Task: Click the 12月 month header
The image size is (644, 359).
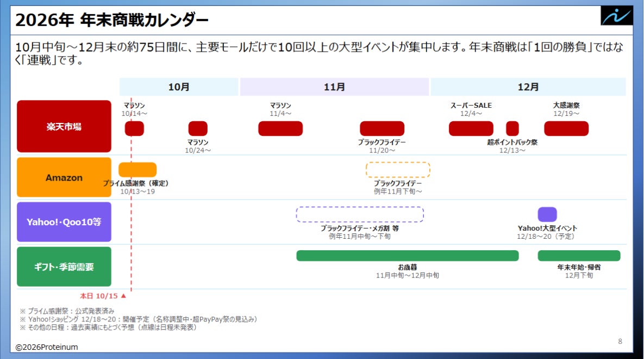Action: tap(528, 87)
